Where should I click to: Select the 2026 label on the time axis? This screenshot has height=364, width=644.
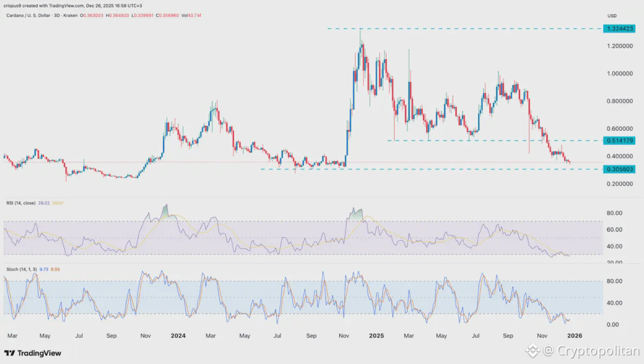[574, 336]
